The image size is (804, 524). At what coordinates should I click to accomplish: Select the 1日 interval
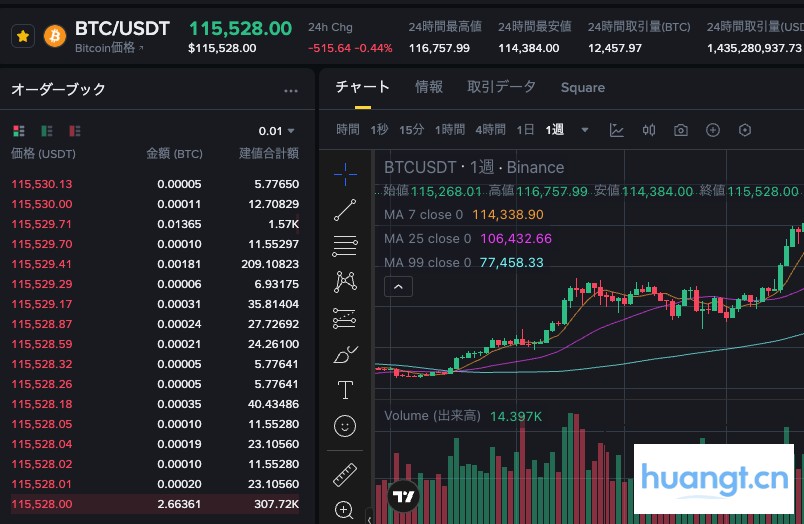tap(525, 130)
